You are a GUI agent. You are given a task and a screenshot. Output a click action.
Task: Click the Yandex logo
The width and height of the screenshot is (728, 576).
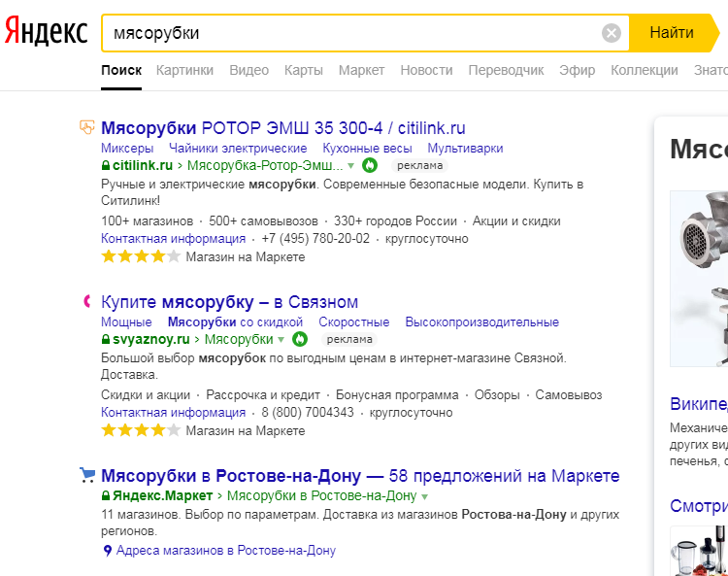coord(46,32)
